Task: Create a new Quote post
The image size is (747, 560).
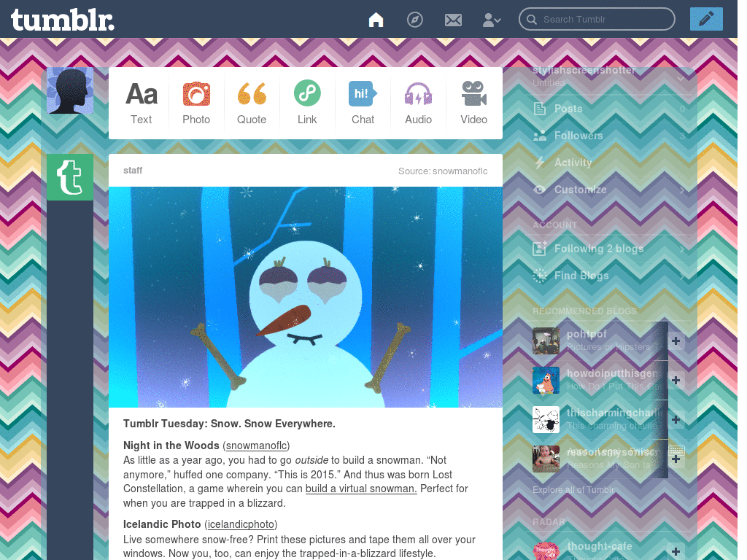Action: pyautogui.click(x=252, y=103)
